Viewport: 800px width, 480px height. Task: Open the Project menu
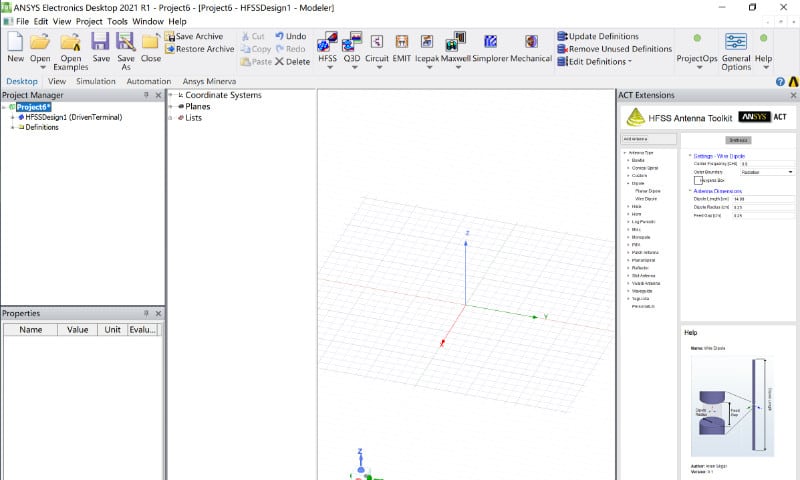click(89, 21)
